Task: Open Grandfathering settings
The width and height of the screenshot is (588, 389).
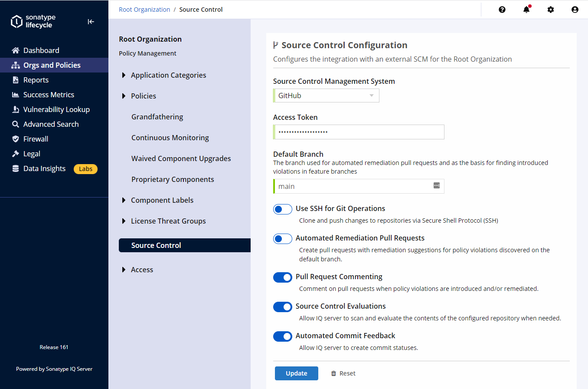Action: coord(157,117)
